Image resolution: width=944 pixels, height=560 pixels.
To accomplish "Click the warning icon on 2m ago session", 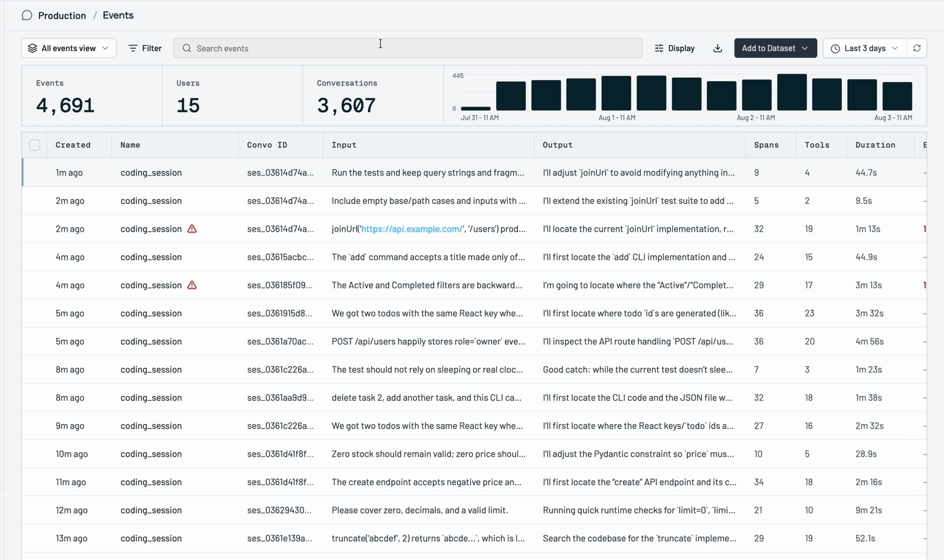I will click(192, 229).
